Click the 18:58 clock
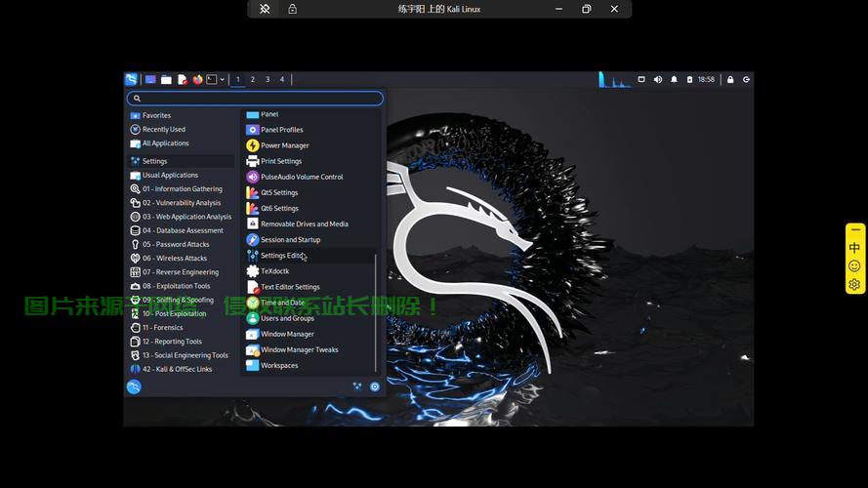The width and height of the screenshot is (868, 488). click(x=706, y=80)
